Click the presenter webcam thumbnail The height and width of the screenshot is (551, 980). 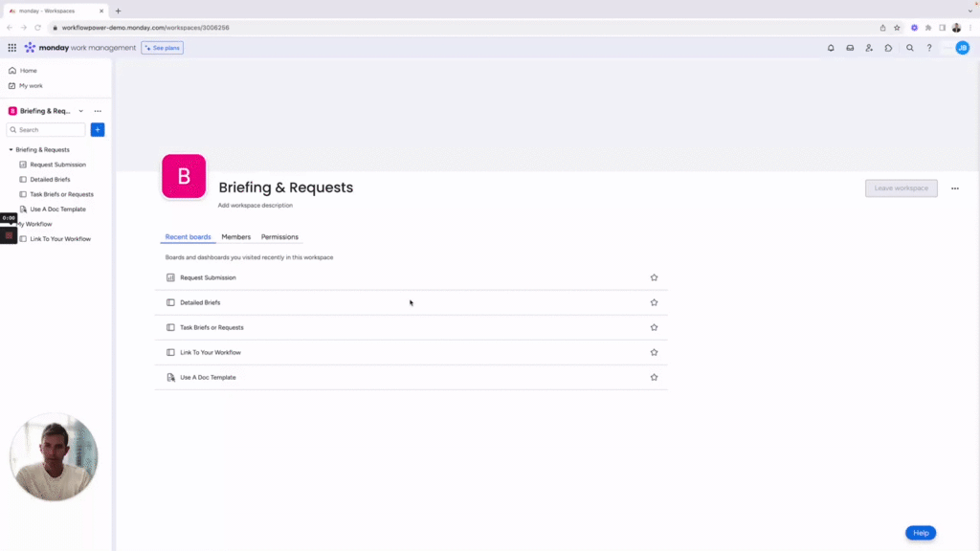click(x=54, y=456)
